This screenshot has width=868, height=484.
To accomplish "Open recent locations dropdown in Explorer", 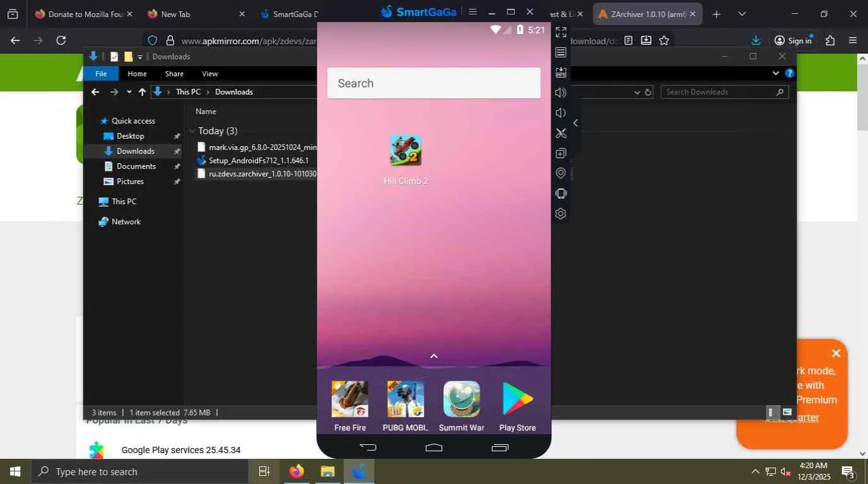I will tap(129, 92).
